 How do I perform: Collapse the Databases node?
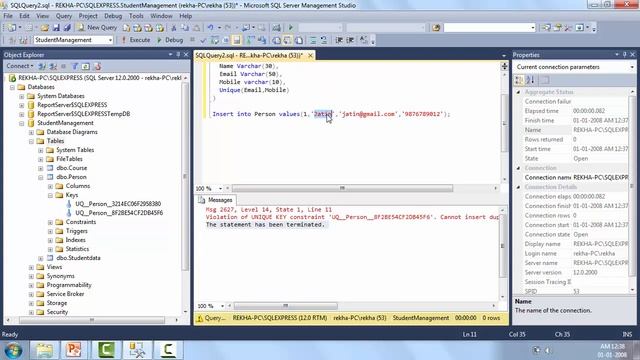coord(13,87)
